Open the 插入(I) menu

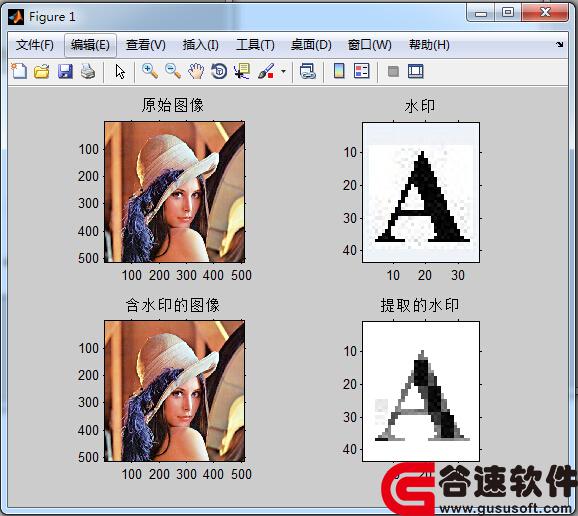(201, 45)
